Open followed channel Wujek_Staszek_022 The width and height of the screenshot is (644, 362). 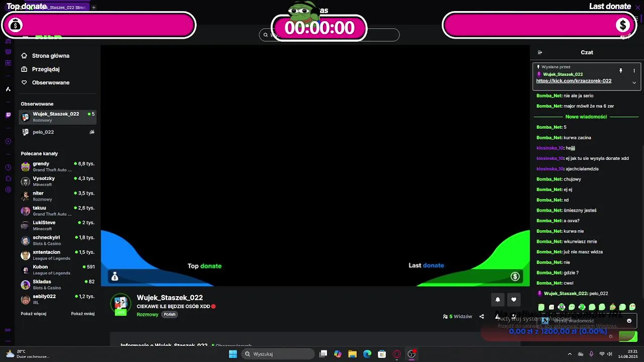58,117
